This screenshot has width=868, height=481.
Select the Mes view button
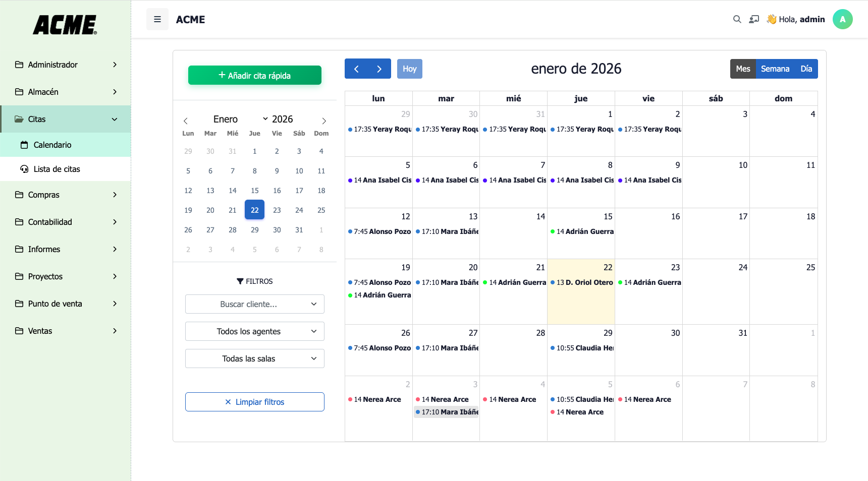pos(743,69)
